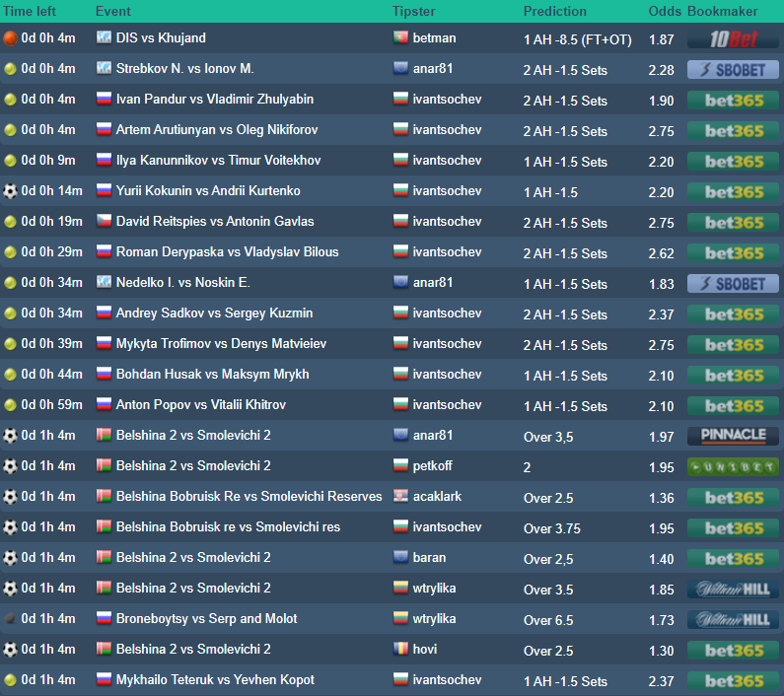Sort by the Event column header
This screenshot has width=784, height=696.
(x=113, y=11)
